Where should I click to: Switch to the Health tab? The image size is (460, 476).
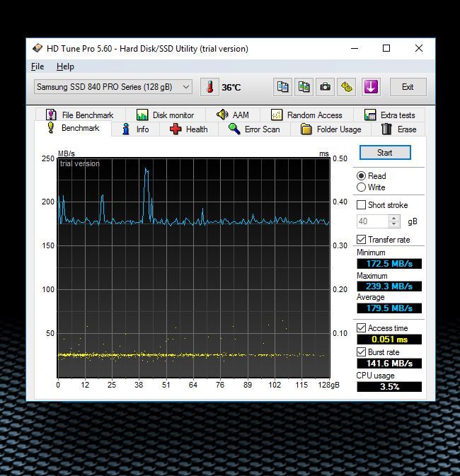pos(189,129)
